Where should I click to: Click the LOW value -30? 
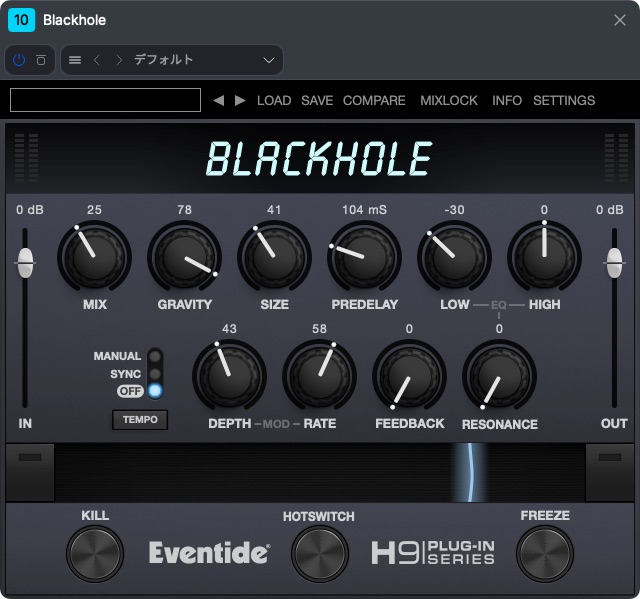454,210
